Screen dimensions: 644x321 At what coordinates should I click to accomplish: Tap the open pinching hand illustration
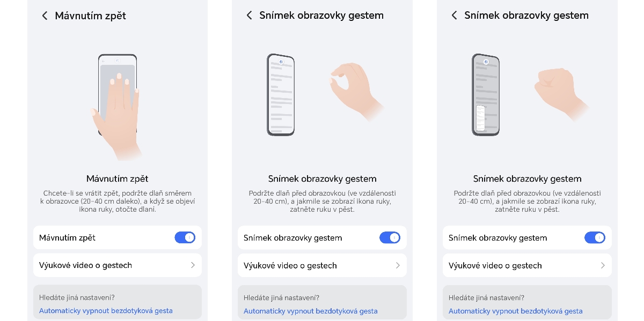point(356,91)
